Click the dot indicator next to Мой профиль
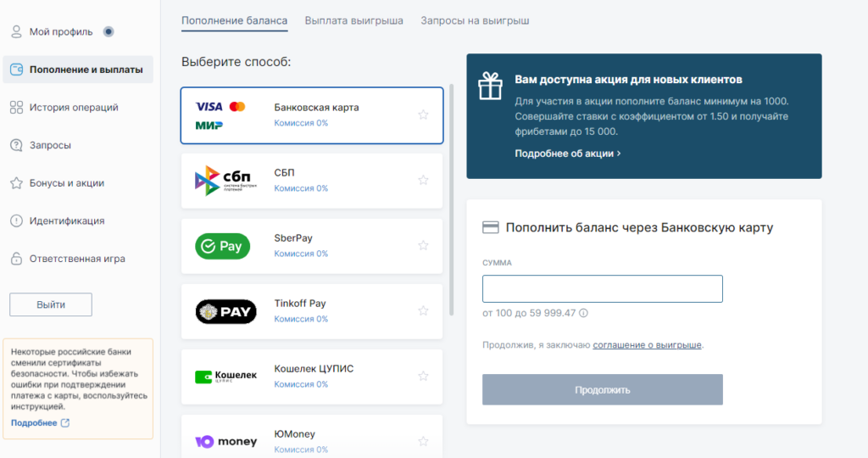The width and height of the screenshot is (868, 458). [x=108, y=31]
